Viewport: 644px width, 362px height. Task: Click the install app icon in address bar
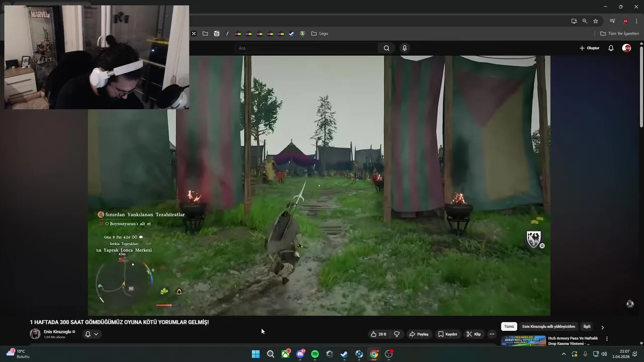(x=574, y=21)
